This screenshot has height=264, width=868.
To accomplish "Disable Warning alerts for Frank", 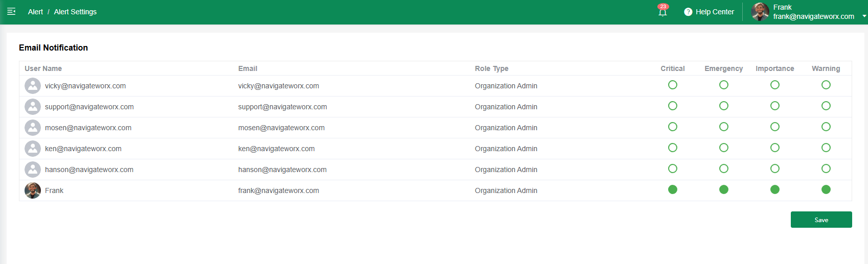I will [x=826, y=189].
